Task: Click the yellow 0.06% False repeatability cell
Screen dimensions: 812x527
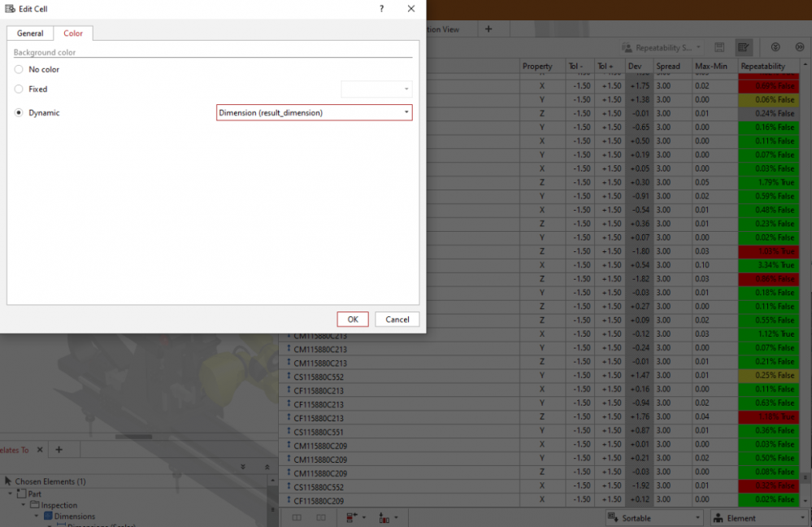Action: 768,99
